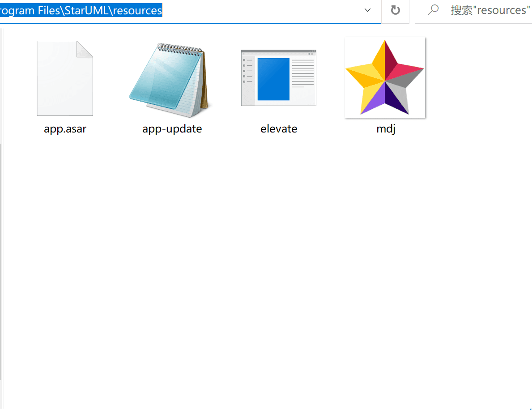Click the mdj file name label
Viewport: 532px width, 410px height.
point(386,129)
